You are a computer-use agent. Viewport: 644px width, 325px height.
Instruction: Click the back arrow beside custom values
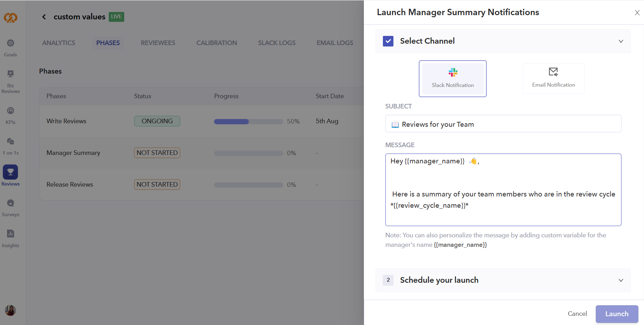pyautogui.click(x=44, y=17)
